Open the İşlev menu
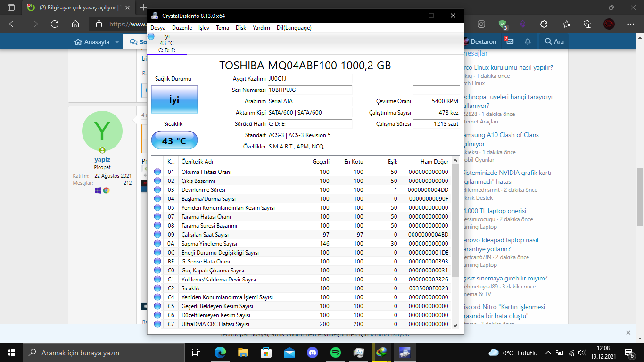The image size is (644, 362). click(204, 28)
